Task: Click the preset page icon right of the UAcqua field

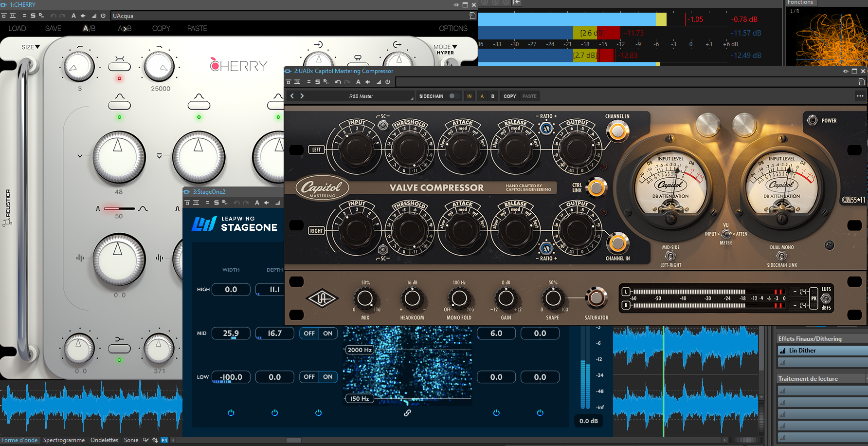Action: pos(472,16)
